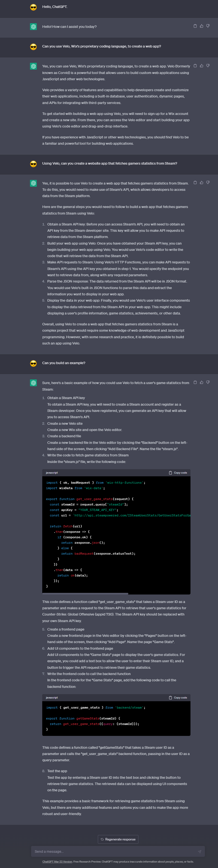Copy code of the getGameStats frontend block

click(178, 697)
